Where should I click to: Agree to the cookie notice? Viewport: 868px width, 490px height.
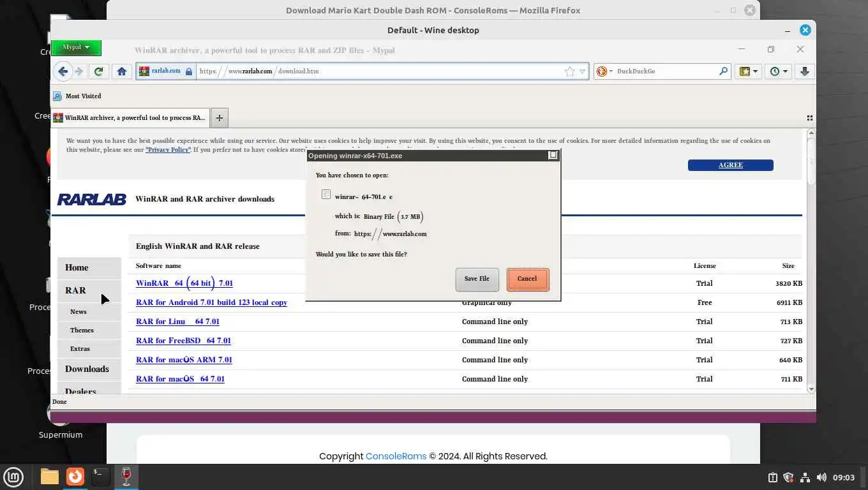pyautogui.click(x=730, y=165)
